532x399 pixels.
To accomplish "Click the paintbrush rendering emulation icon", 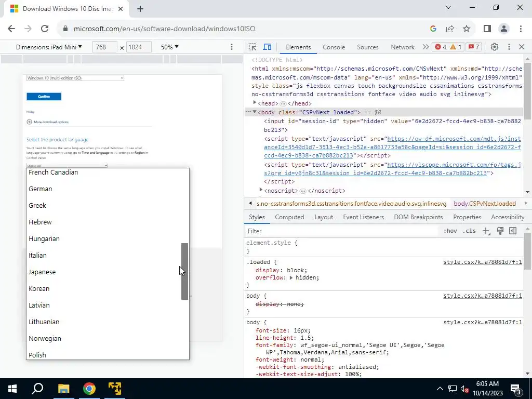I will [500, 231].
